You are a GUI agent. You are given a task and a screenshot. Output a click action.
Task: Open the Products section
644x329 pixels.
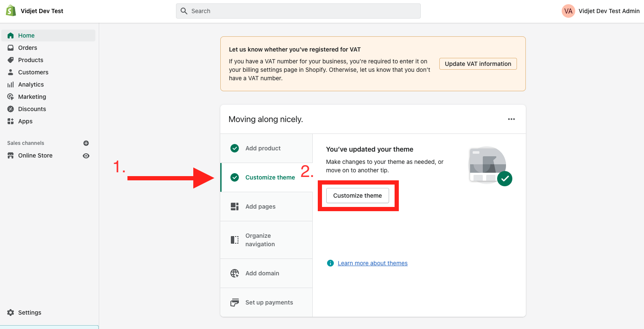49,60
